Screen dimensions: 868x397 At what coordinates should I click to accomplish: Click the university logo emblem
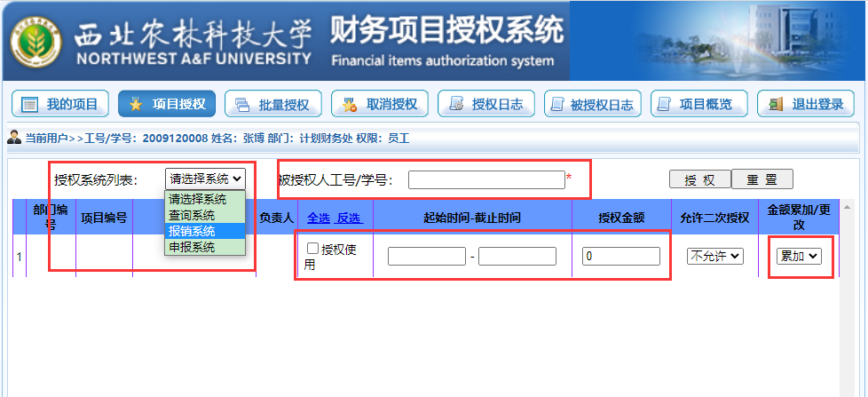click(x=37, y=42)
